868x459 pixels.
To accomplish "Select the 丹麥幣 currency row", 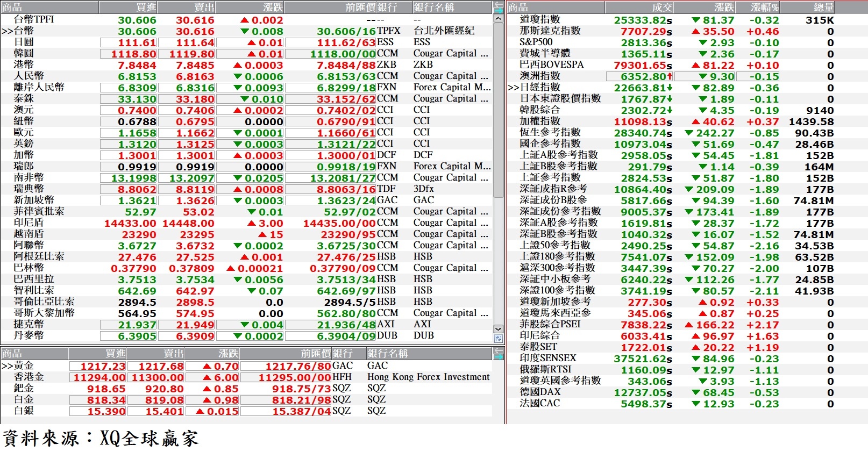I will (246, 335).
